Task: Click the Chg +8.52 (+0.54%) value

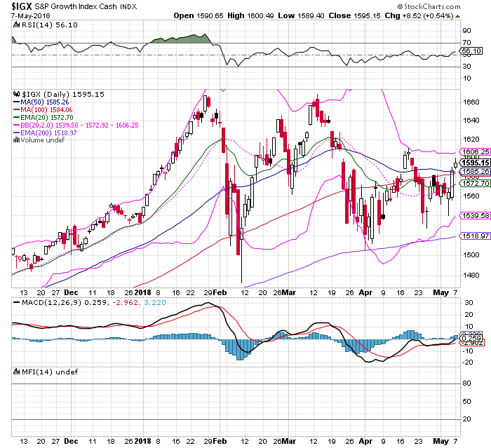Action: [x=419, y=15]
